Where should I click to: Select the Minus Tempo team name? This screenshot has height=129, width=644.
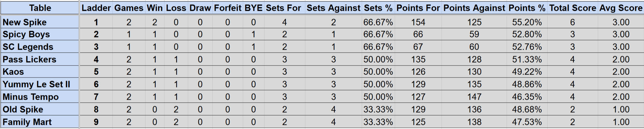pyautogui.click(x=31, y=97)
